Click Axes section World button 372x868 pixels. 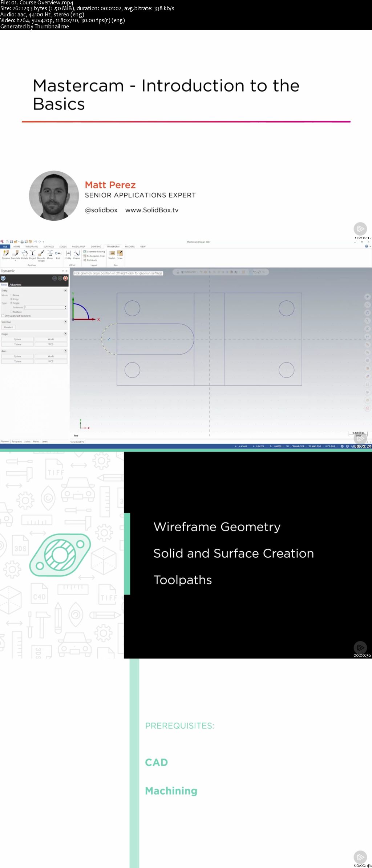(51, 356)
